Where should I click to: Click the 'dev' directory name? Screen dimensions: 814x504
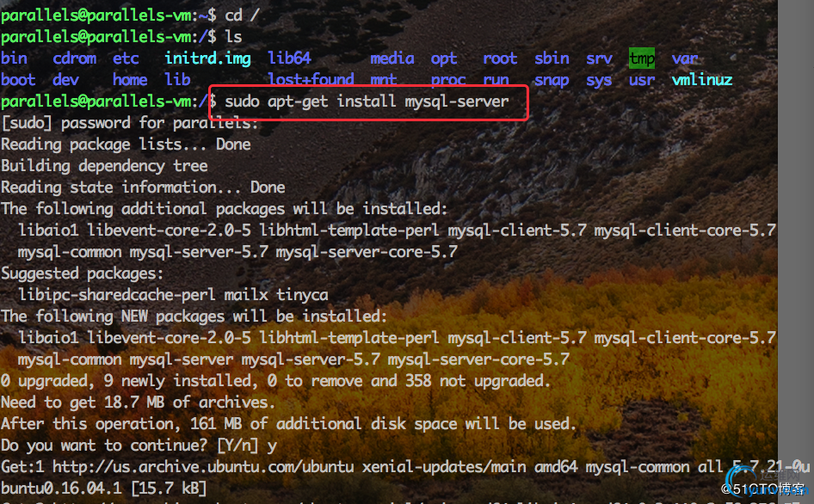pos(65,80)
